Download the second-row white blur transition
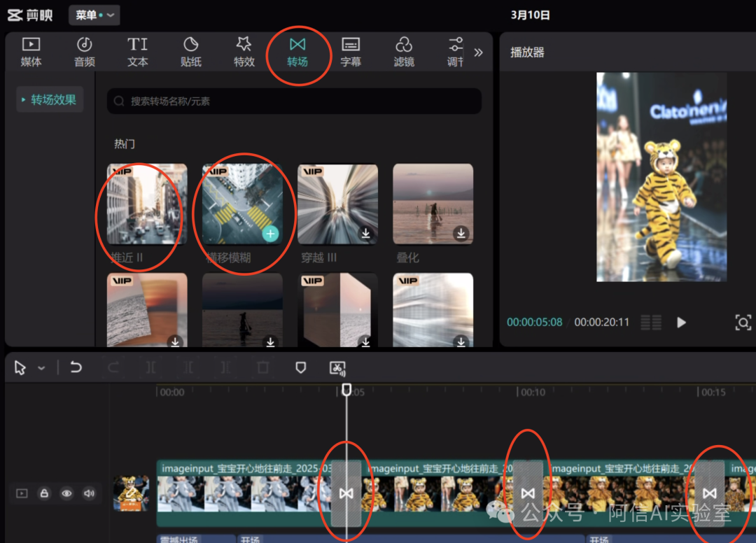Viewport: 756px width, 543px height. (461, 341)
